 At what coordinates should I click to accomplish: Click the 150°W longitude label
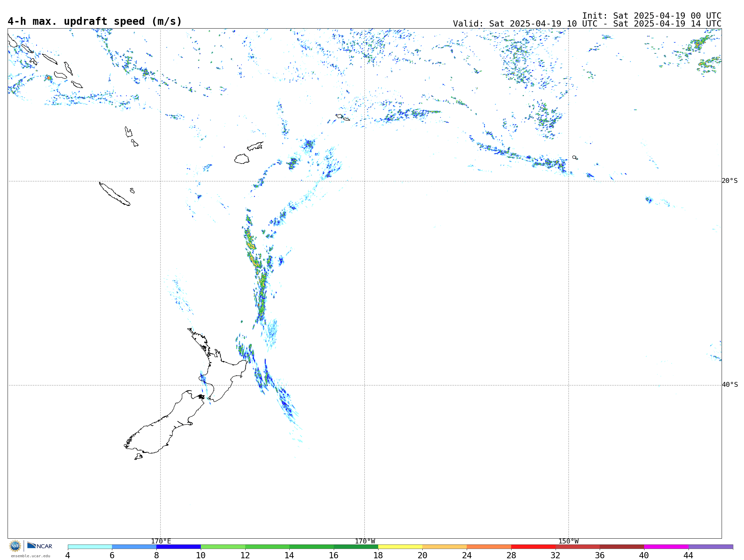568,541
